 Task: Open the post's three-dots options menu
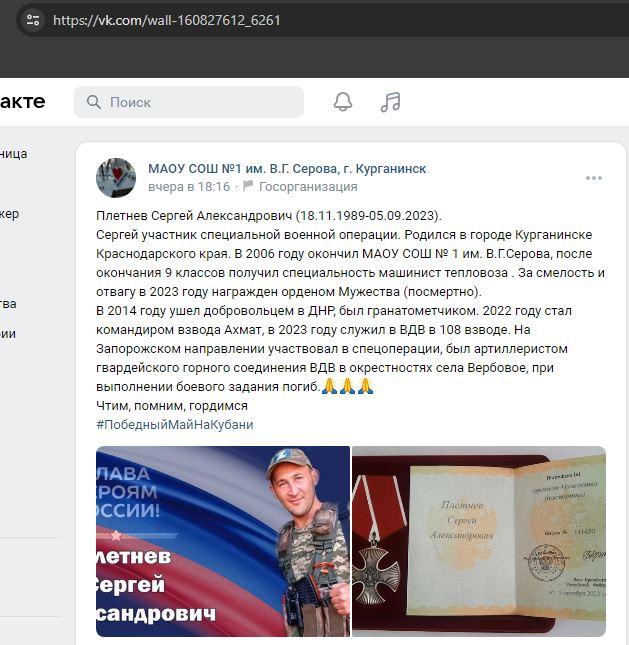coord(594,178)
